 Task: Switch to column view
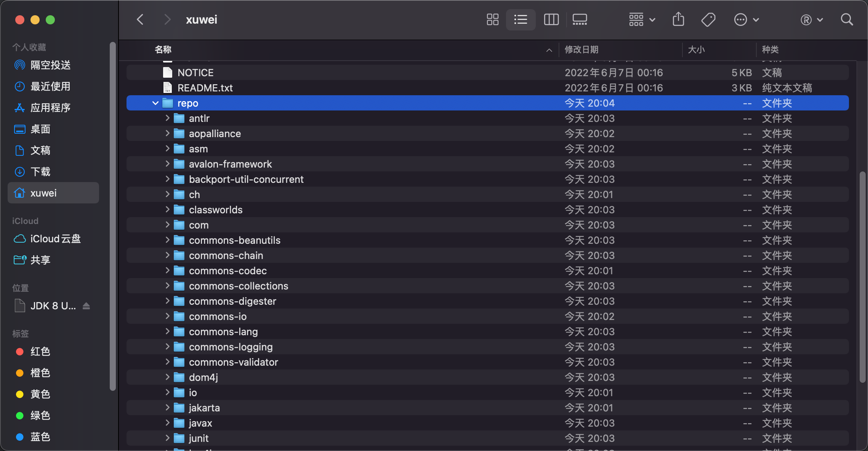click(x=551, y=19)
